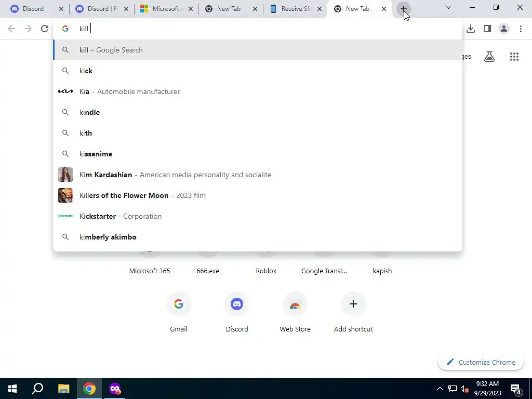Open the notification center icon
The height and width of the screenshot is (399, 532).
click(x=516, y=389)
